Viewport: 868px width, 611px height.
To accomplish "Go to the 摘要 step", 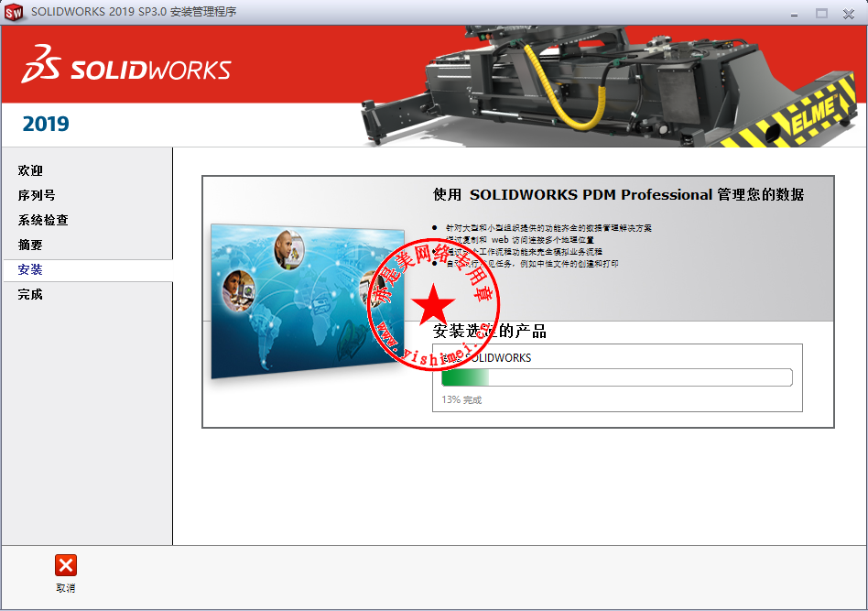I will click(30, 245).
